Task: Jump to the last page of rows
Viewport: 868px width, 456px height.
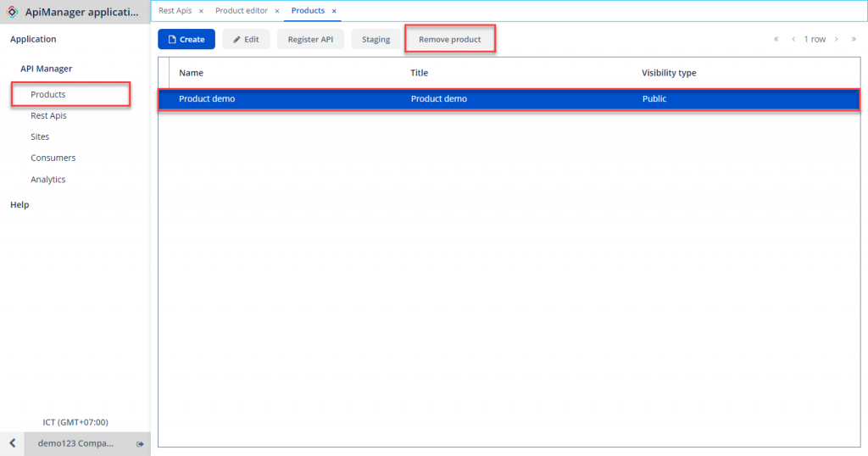Action: tap(854, 39)
